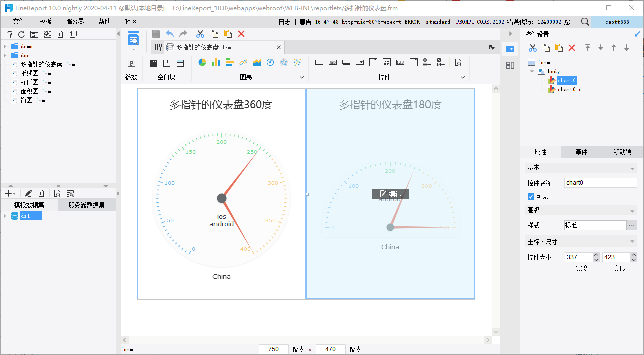Click the red delete icon in widget settings

click(572, 48)
